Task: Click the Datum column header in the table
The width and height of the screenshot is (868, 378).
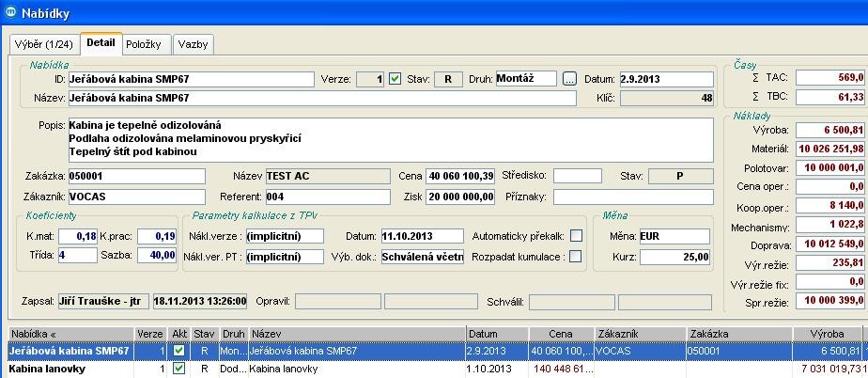Action: pyautogui.click(x=496, y=334)
